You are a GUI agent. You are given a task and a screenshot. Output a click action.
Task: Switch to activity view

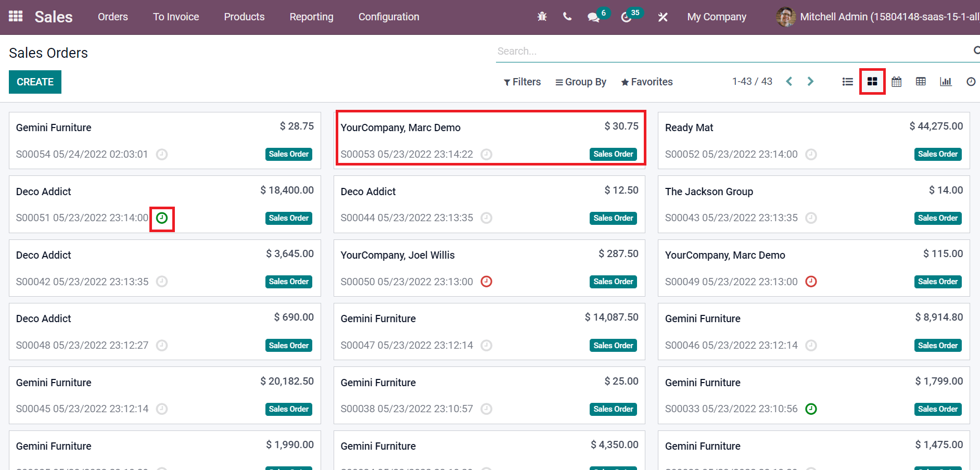tap(971, 82)
